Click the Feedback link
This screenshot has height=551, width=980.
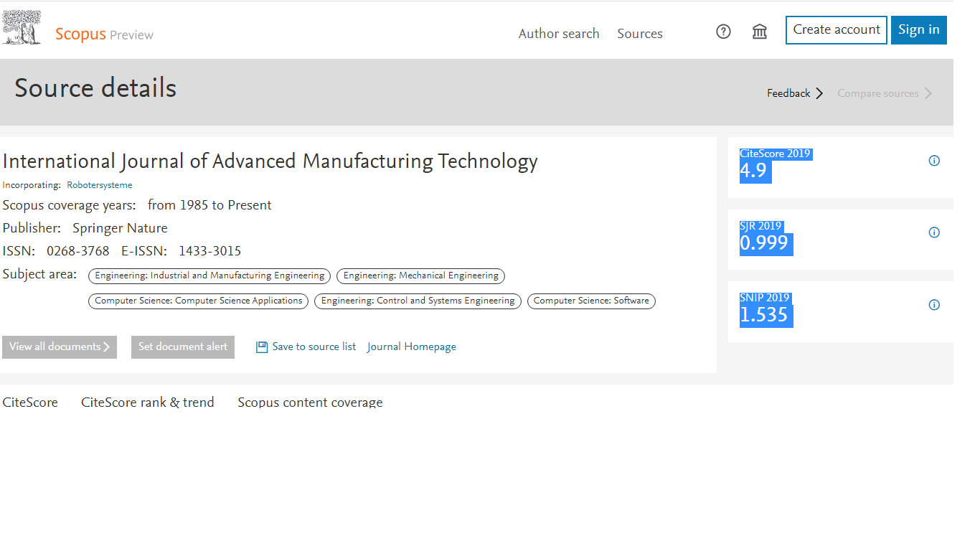tap(788, 93)
